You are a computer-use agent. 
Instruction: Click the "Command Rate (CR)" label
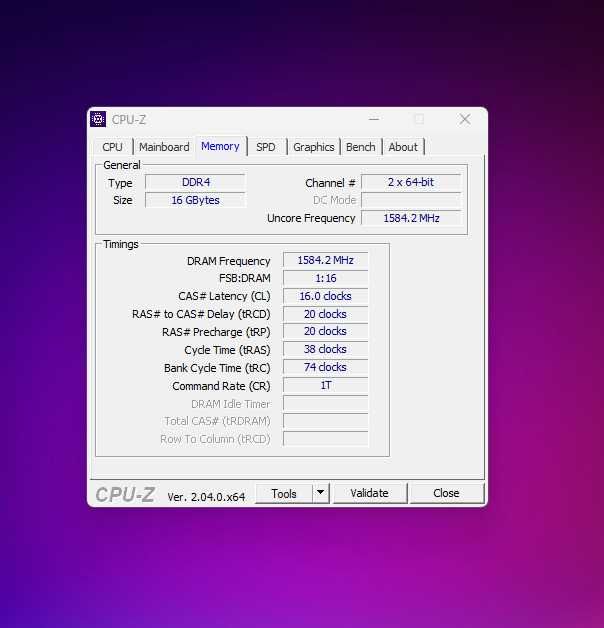click(221, 386)
